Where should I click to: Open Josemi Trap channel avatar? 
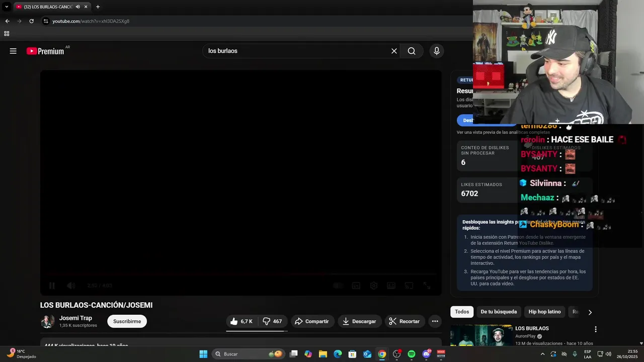click(x=48, y=321)
